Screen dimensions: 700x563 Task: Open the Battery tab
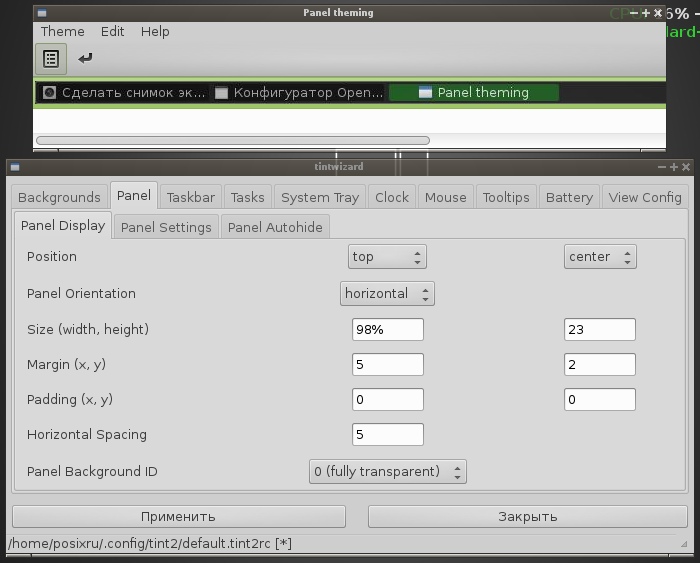(569, 197)
